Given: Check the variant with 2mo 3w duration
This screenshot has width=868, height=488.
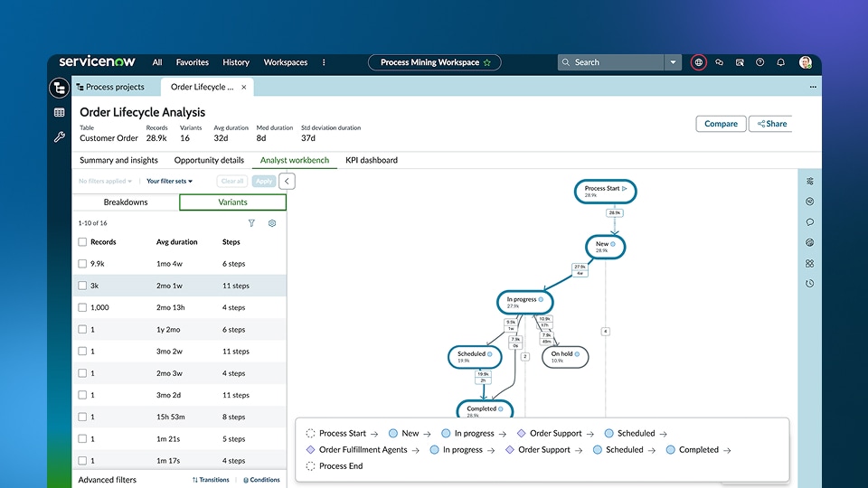Looking at the screenshot, I should (82, 373).
